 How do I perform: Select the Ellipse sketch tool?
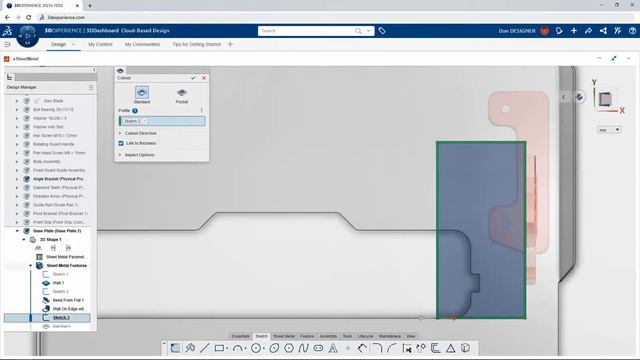[274, 348]
